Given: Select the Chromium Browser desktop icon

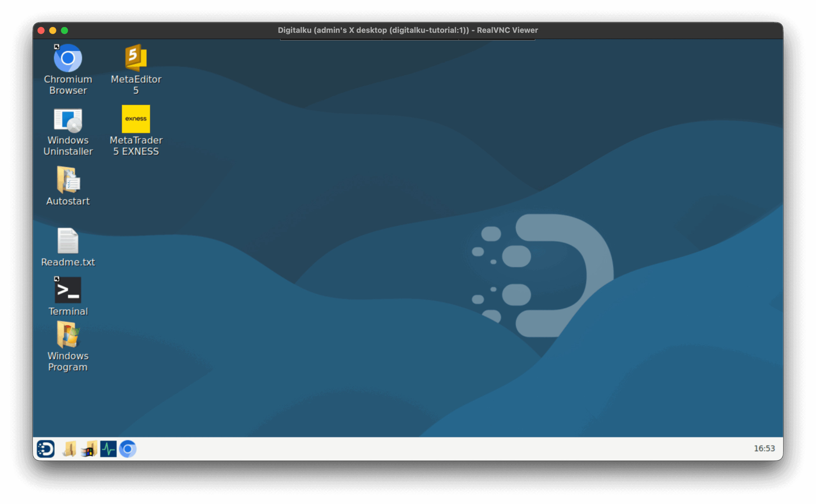Looking at the screenshot, I should tap(68, 58).
